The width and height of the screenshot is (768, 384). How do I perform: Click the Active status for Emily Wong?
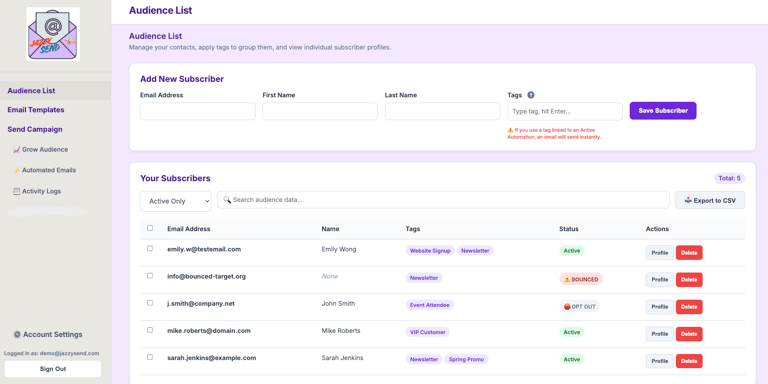[x=572, y=250]
